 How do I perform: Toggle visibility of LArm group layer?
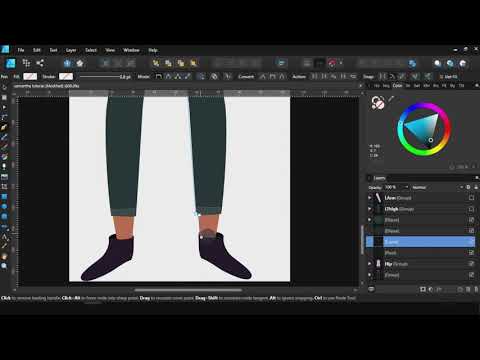(471, 198)
